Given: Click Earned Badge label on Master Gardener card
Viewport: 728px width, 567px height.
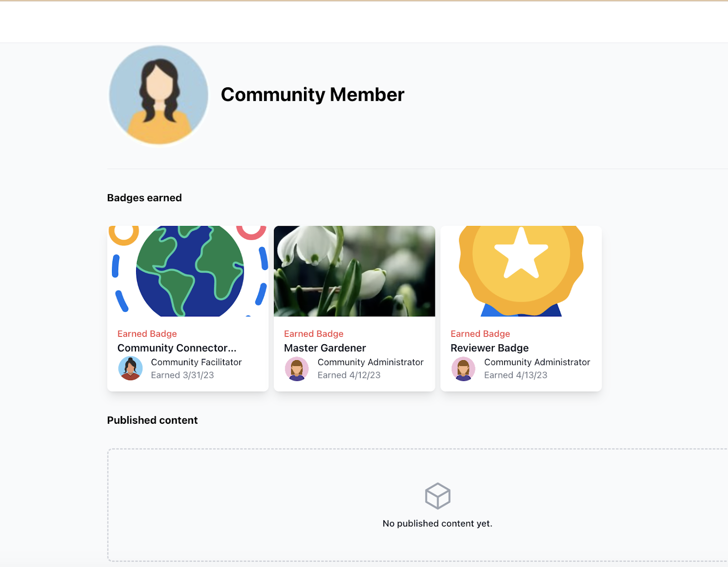Looking at the screenshot, I should [313, 334].
